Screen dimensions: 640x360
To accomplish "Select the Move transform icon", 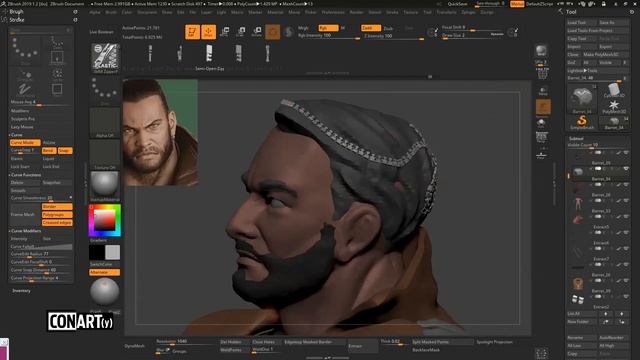I will click(224, 32).
